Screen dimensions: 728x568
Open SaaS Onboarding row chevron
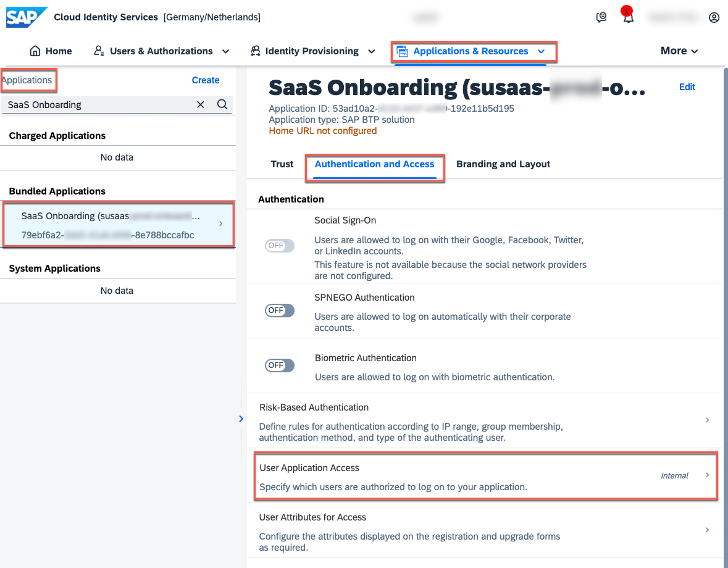tap(220, 223)
